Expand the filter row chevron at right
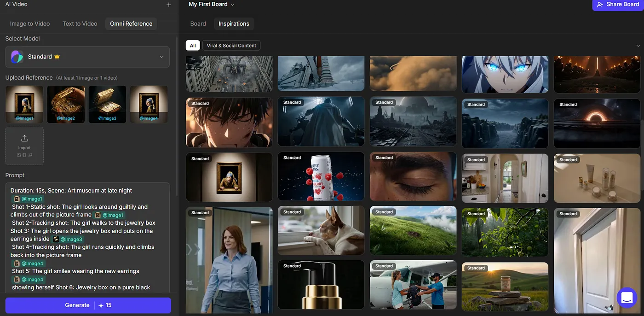Viewport: 644px width, 316px height. [638, 46]
